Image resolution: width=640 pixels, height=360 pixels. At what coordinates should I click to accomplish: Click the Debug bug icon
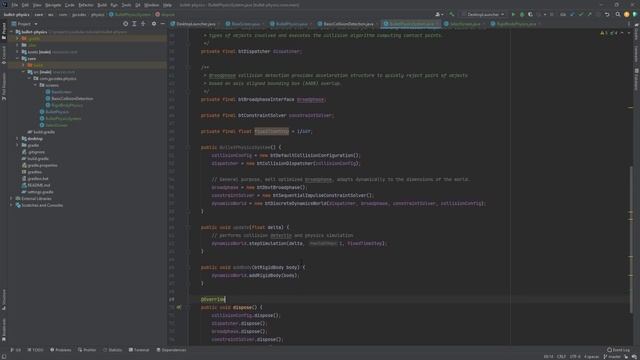[x=522, y=14]
